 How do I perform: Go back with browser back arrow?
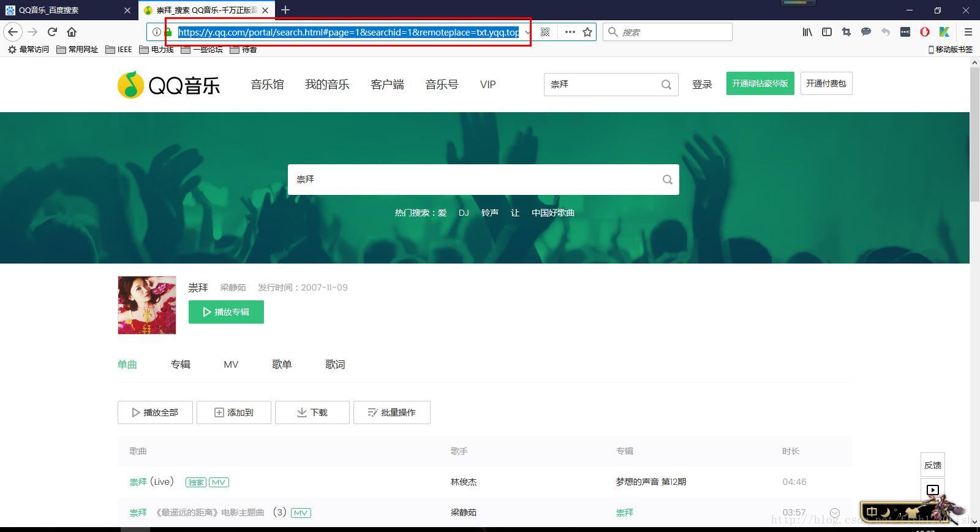click(x=13, y=32)
